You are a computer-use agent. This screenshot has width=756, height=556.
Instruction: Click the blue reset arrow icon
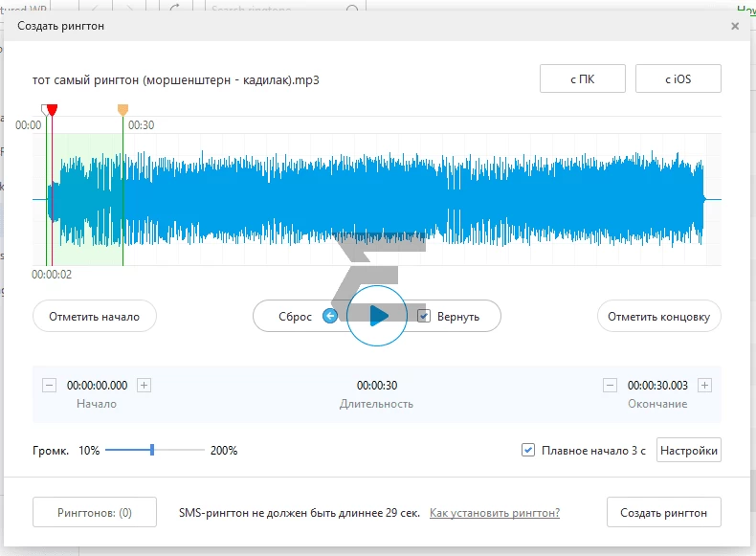tap(330, 317)
